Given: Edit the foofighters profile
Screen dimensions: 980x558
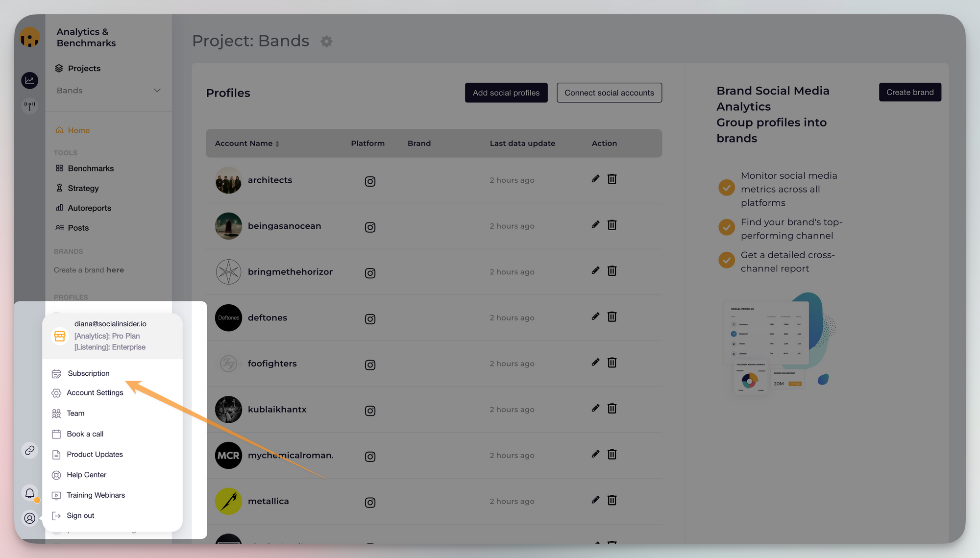Looking at the screenshot, I should click(595, 363).
